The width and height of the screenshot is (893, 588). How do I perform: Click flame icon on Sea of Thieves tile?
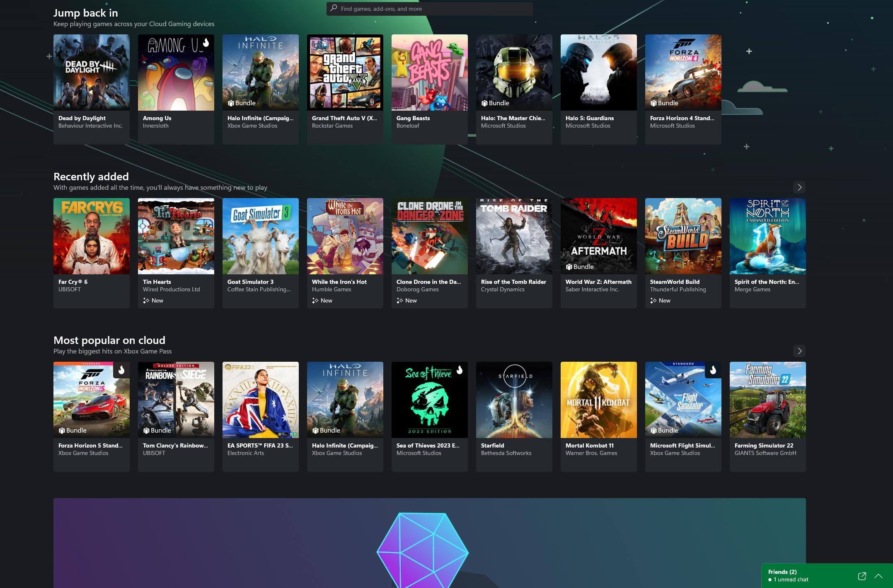[x=459, y=370]
